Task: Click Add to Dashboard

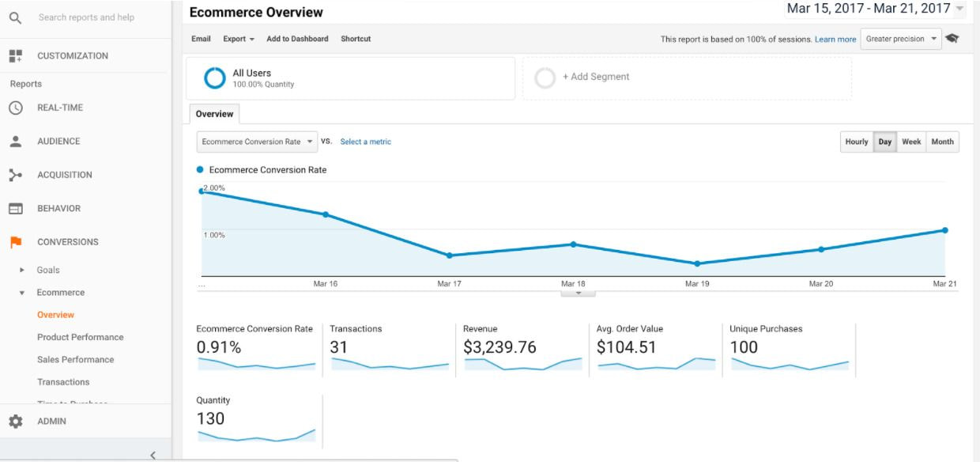Action: [x=297, y=39]
